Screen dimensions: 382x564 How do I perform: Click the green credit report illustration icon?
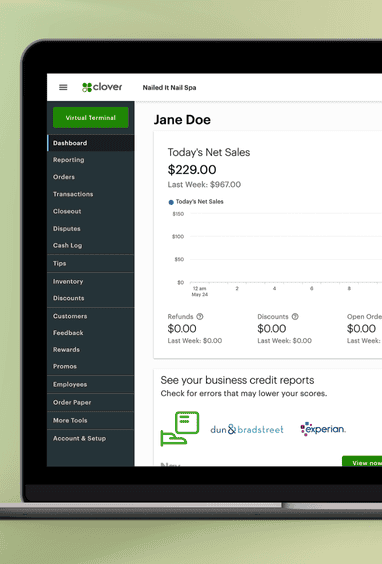[179, 429]
